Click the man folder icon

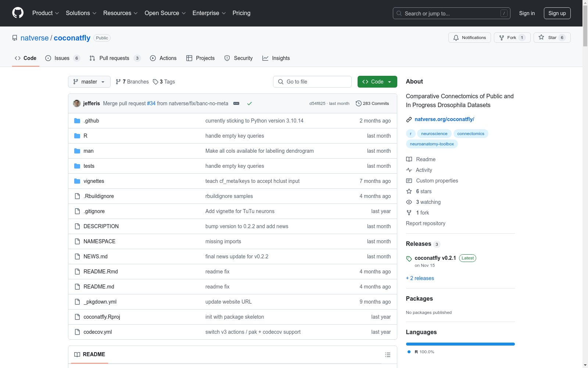(77, 151)
